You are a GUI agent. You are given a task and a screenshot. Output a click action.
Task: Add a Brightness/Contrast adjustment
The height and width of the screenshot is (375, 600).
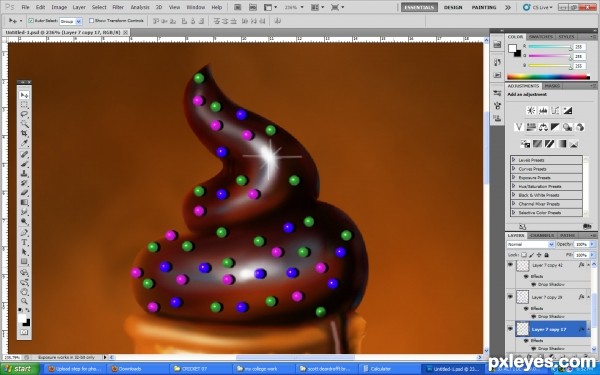click(x=531, y=111)
